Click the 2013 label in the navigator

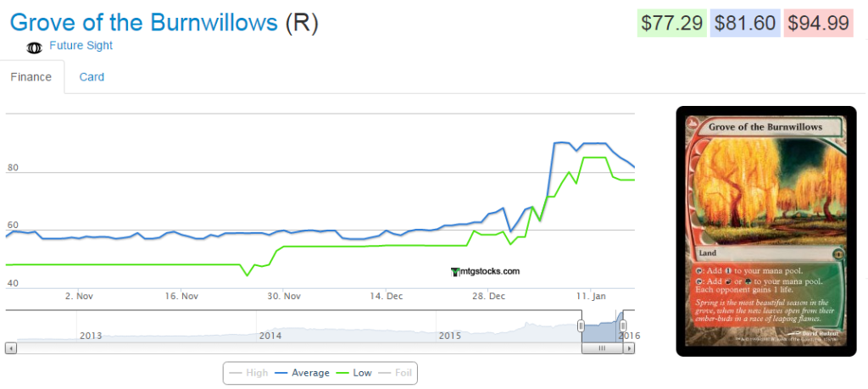[91, 336]
